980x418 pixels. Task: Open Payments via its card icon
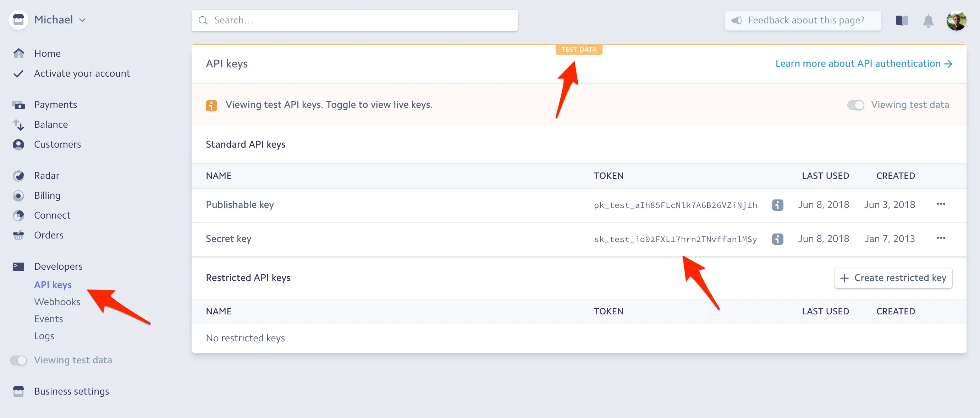[18, 105]
